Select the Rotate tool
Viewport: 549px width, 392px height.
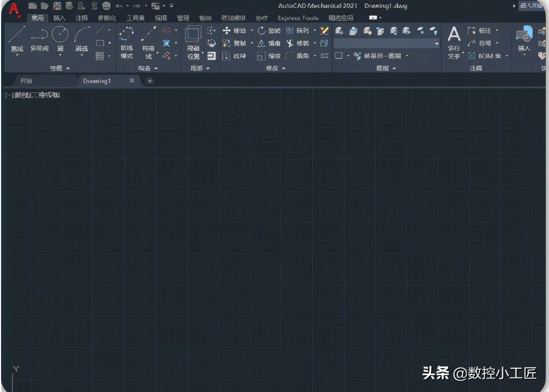269,31
